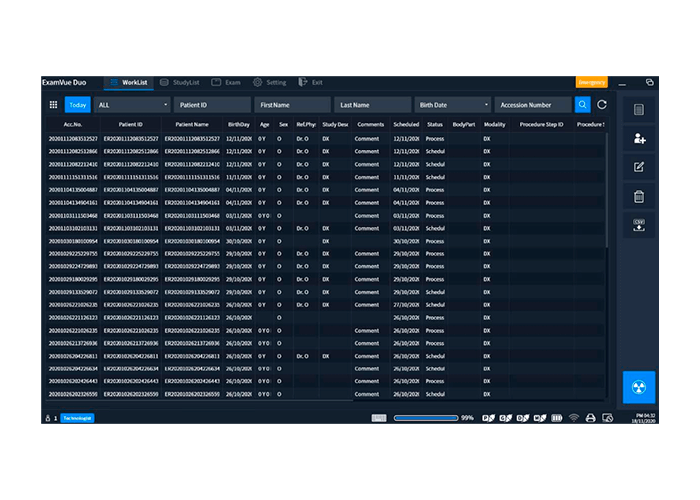Viewport: 700px width, 500px height.
Task: Click the Wi-Fi icon in status bar
Action: point(574,417)
